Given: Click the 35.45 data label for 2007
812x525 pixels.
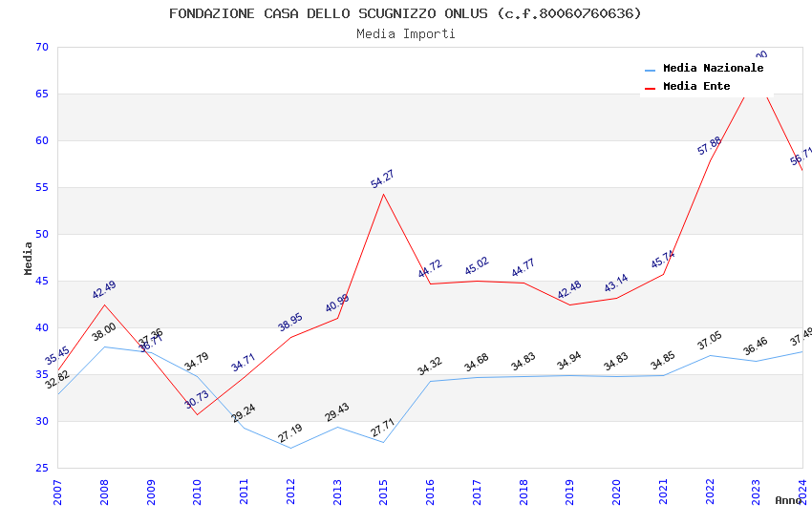Looking at the screenshot, I should (57, 355).
